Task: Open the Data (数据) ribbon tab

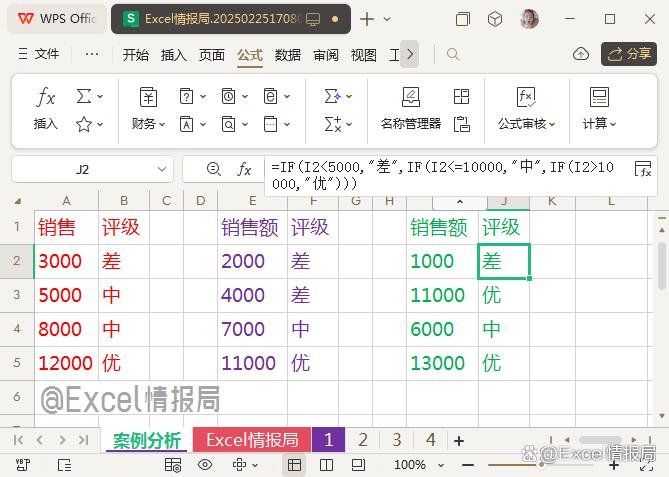Action: point(288,55)
